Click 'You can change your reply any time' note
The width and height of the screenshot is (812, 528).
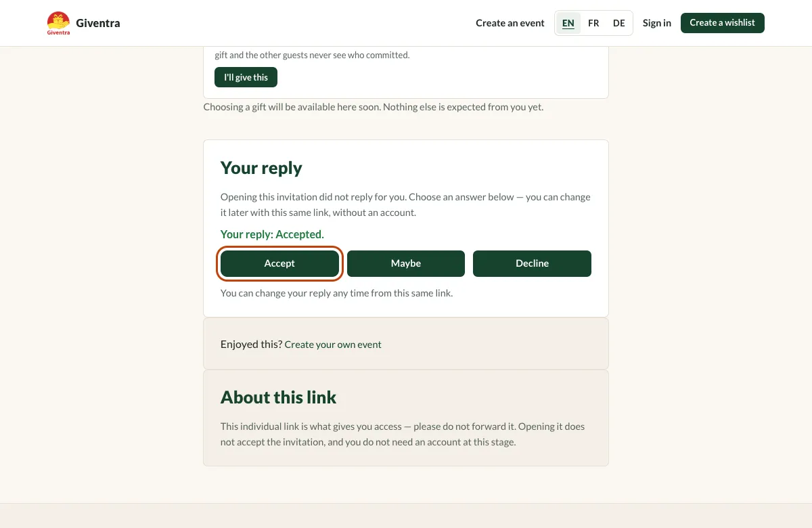336,293
